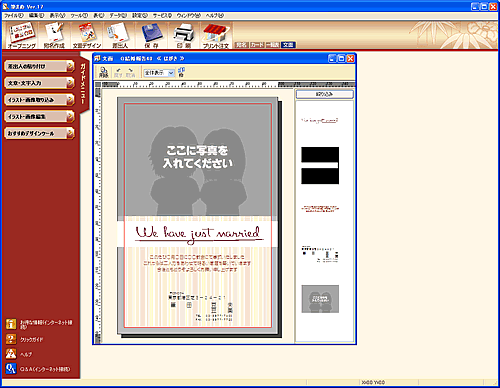Click the 削除 delete icon in document toolbar
Screen dimensions: 500x388
click(x=104, y=72)
